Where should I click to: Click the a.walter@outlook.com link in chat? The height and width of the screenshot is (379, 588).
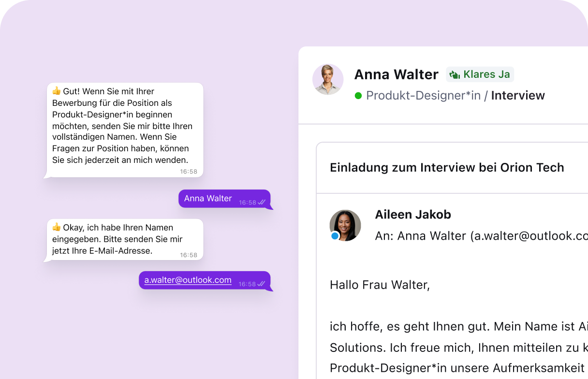[188, 280]
